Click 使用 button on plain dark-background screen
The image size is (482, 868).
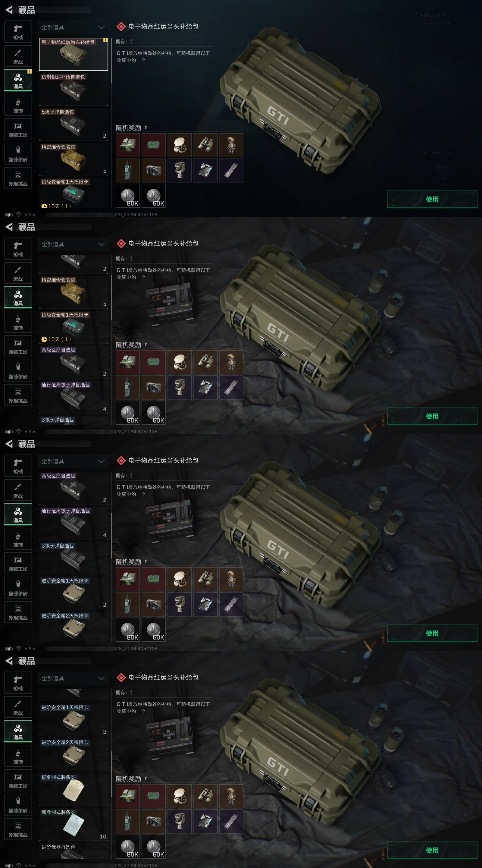coord(432,199)
